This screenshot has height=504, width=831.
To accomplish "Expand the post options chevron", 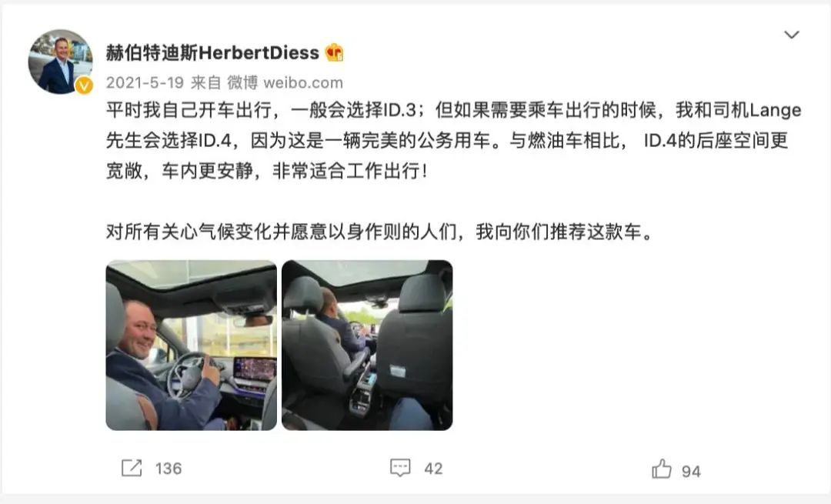I will pos(791,35).
